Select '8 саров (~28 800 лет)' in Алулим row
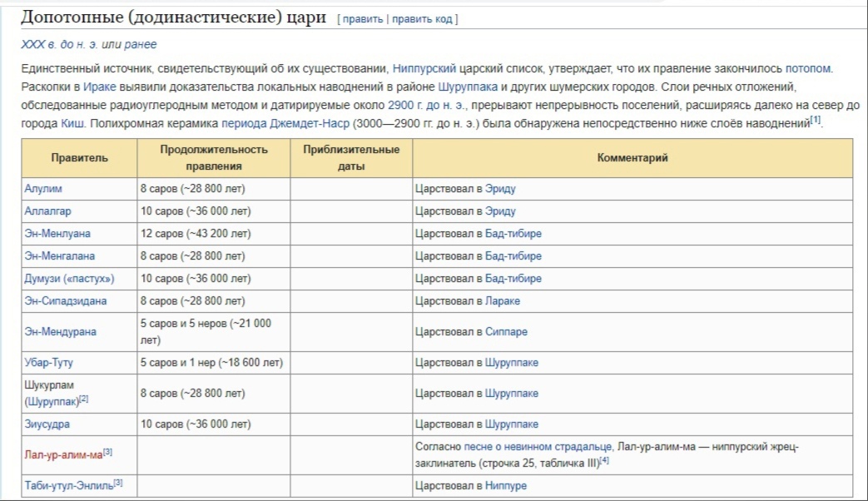This screenshot has height=501, width=868. (214, 189)
